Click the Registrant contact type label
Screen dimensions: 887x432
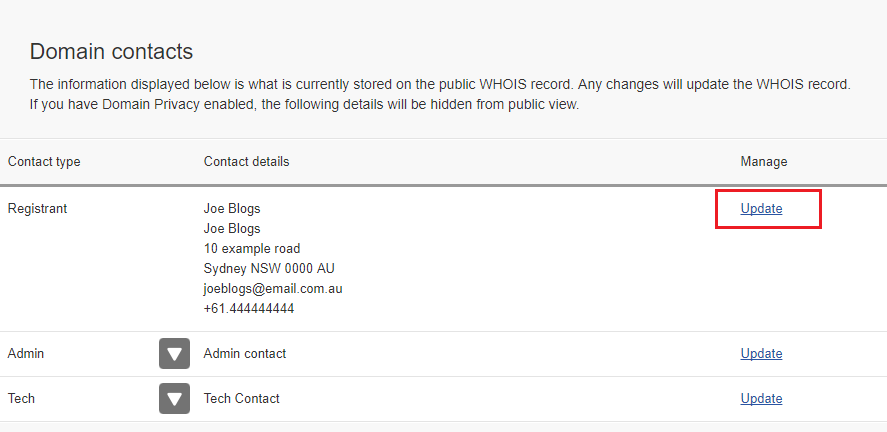point(37,209)
